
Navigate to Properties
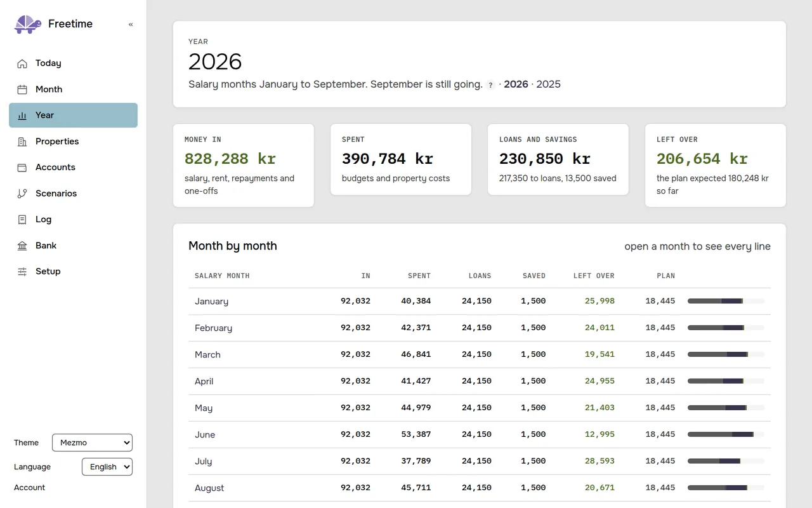pyautogui.click(x=73, y=142)
